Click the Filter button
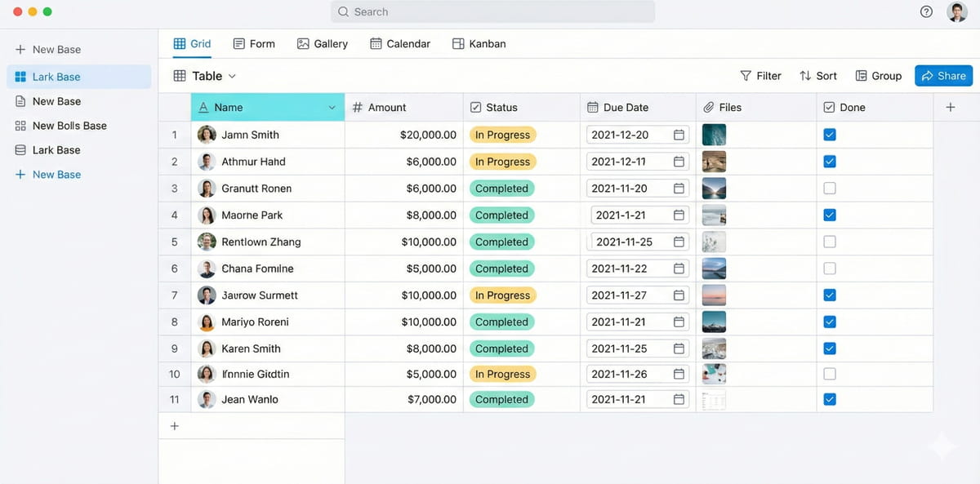 760,76
